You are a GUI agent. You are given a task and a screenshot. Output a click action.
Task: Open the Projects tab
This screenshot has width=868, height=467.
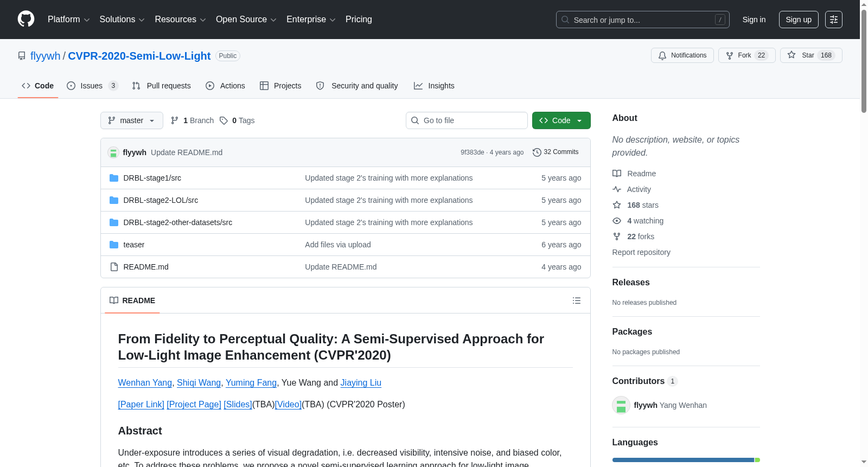(x=280, y=86)
